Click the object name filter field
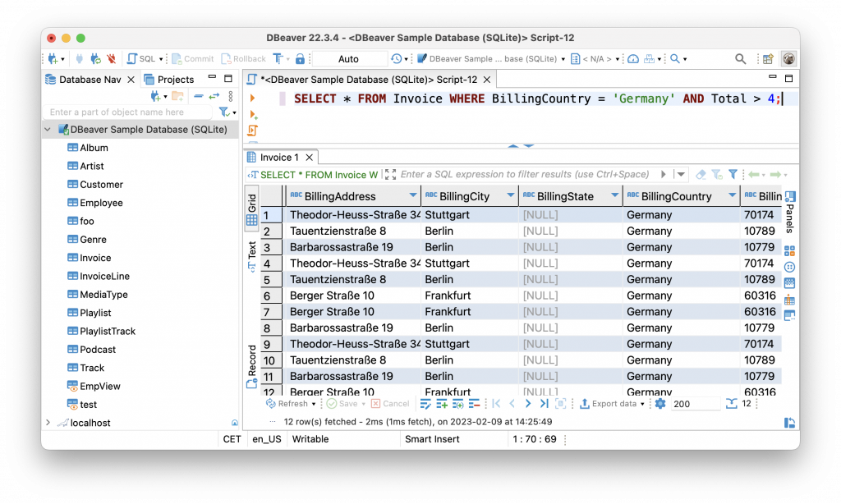This screenshot has width=841, height=504. tap(127, 112)
